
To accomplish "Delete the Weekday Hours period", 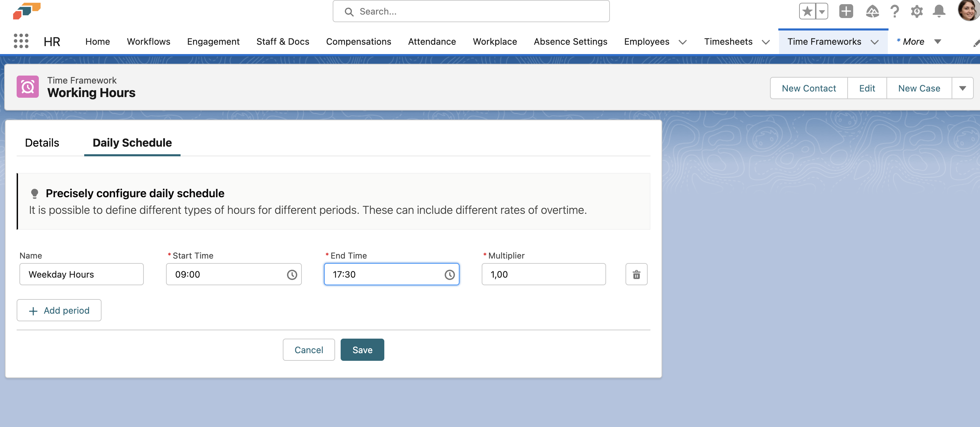I will pyautogui.click(x=636, y=274).
